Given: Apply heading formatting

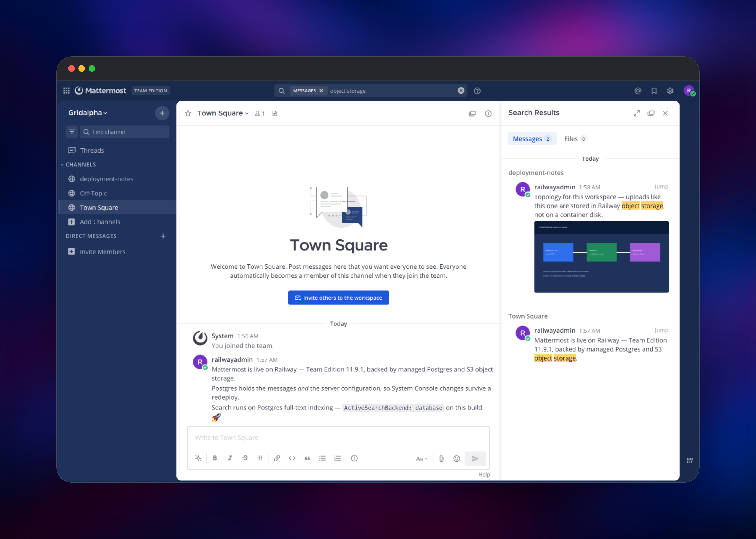Looking at the screenshot, I should 260,458.
